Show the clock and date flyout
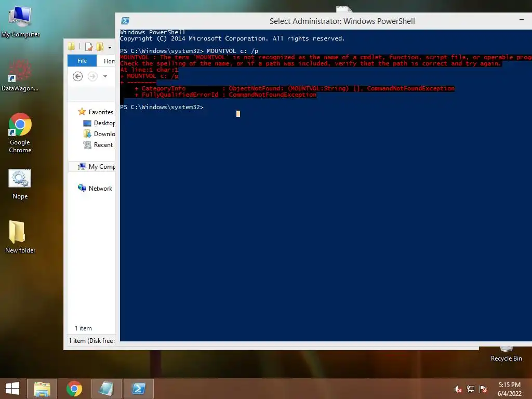 (x=509, y=389)
